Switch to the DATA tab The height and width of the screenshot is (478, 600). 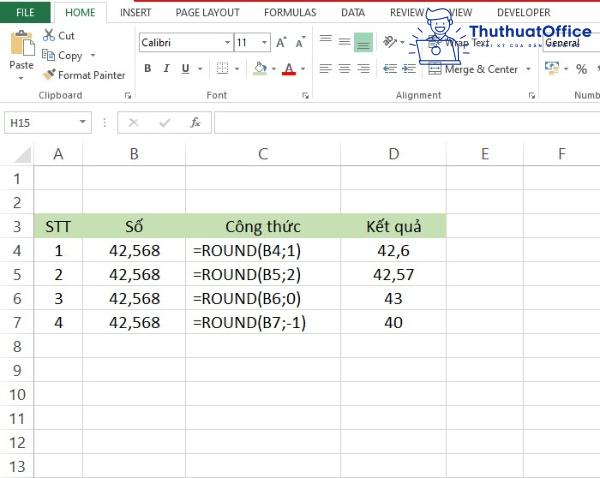click(353, 13)
